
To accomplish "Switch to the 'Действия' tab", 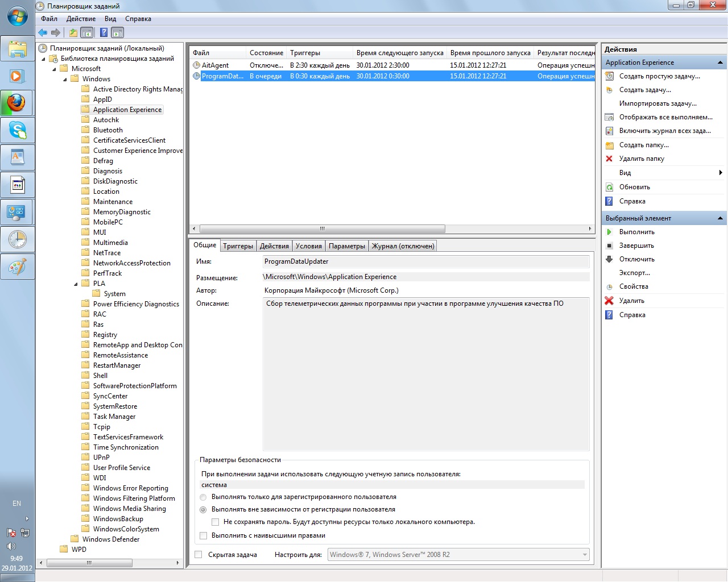I will pyautogui.click(x=274, y=246).
